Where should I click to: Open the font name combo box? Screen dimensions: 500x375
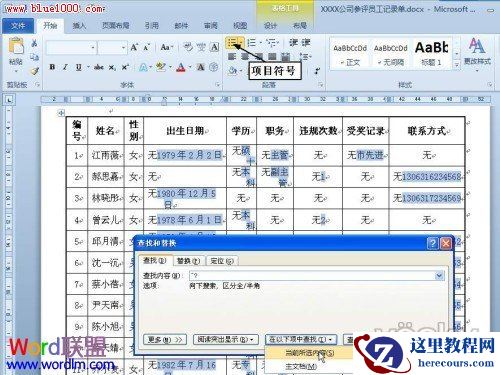tap(71, 48)
